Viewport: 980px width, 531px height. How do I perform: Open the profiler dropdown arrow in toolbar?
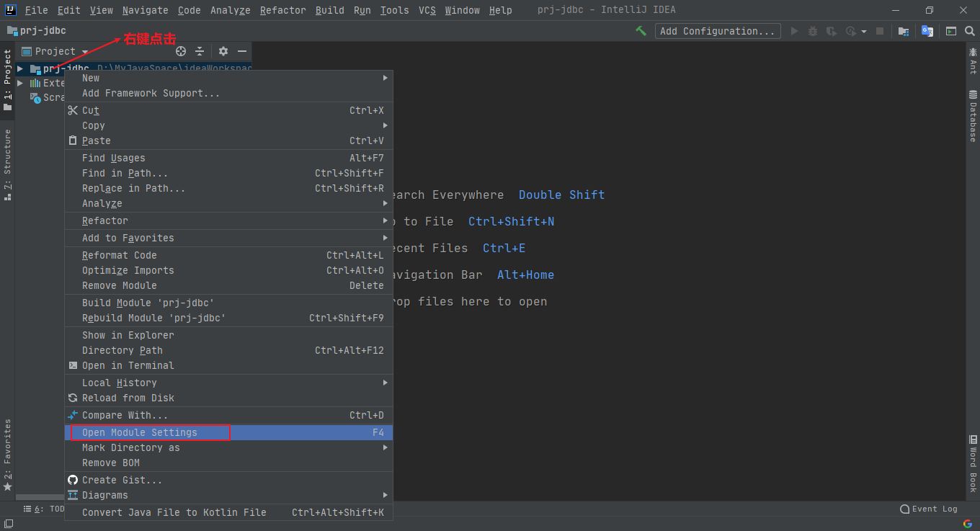864,32
